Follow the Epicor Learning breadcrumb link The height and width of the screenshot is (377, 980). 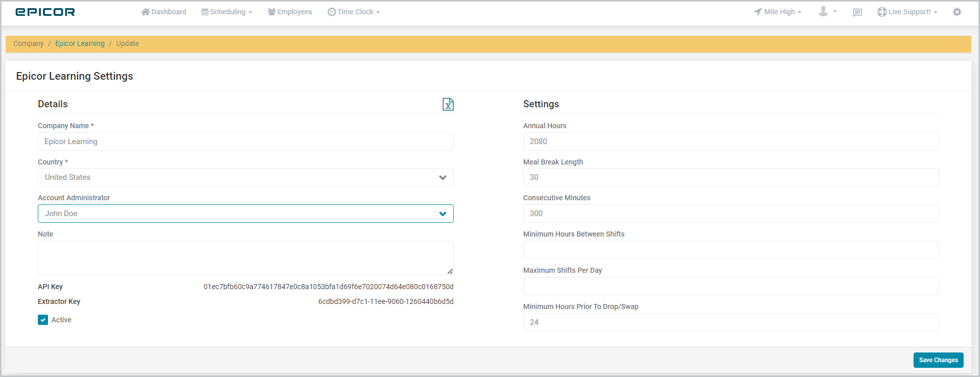(80, 43)
